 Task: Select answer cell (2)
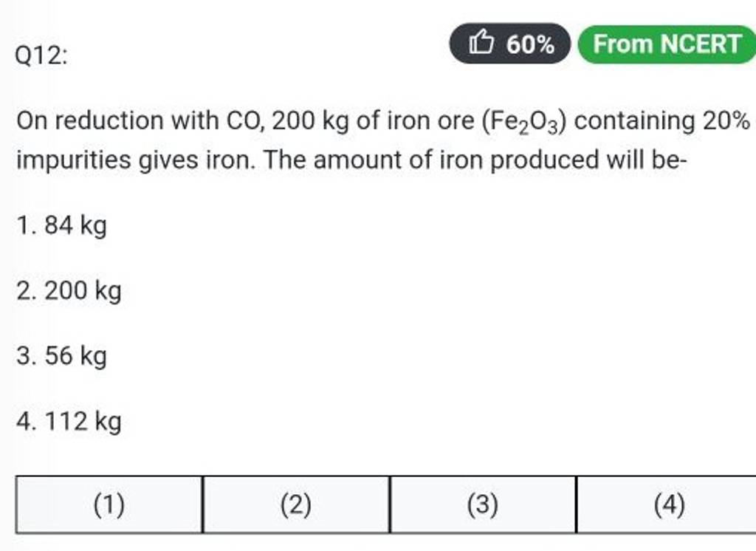[x=296, y=505]
